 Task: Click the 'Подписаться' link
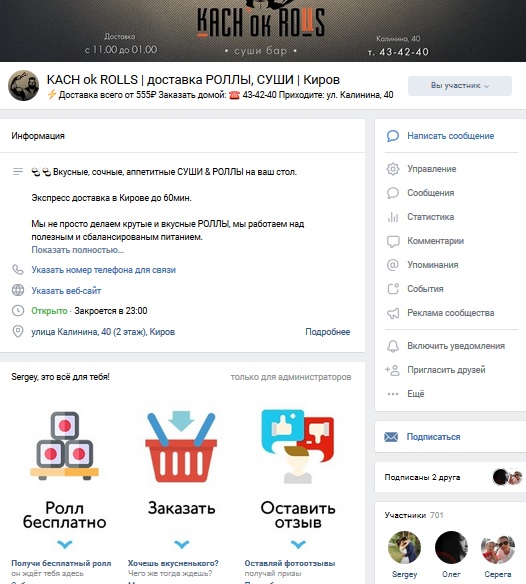(x=433, y=437)
